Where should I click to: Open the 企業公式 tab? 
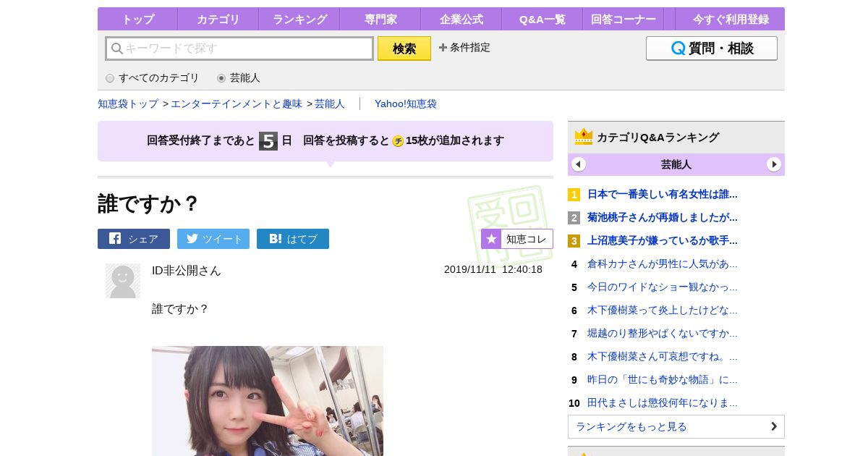pos(461,20)
